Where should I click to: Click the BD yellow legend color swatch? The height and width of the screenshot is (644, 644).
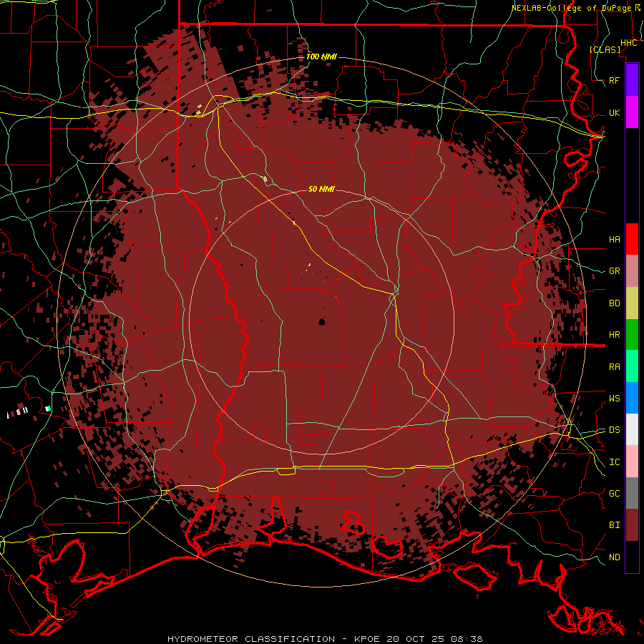coord(632,303)
